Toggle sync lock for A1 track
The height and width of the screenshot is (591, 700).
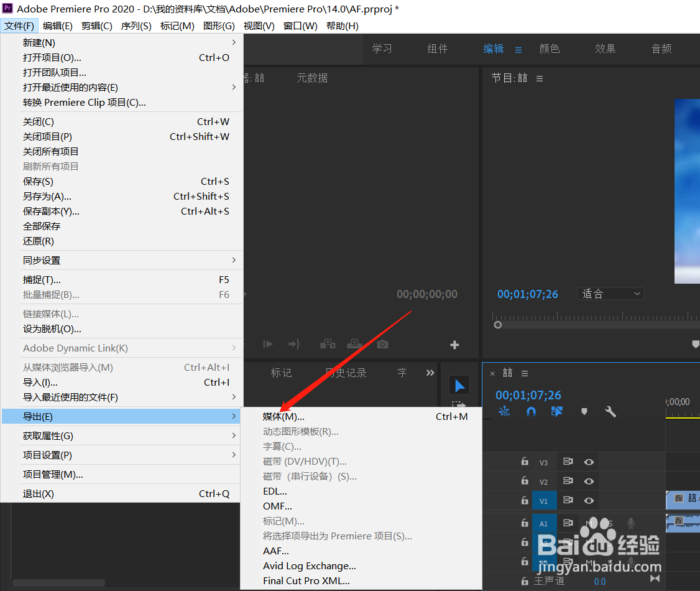568,523
